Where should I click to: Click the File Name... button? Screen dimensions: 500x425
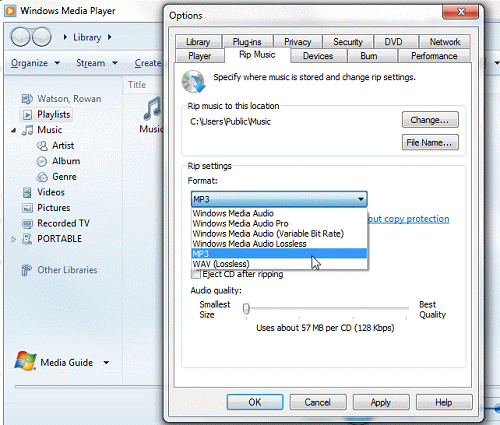point(430,143)
